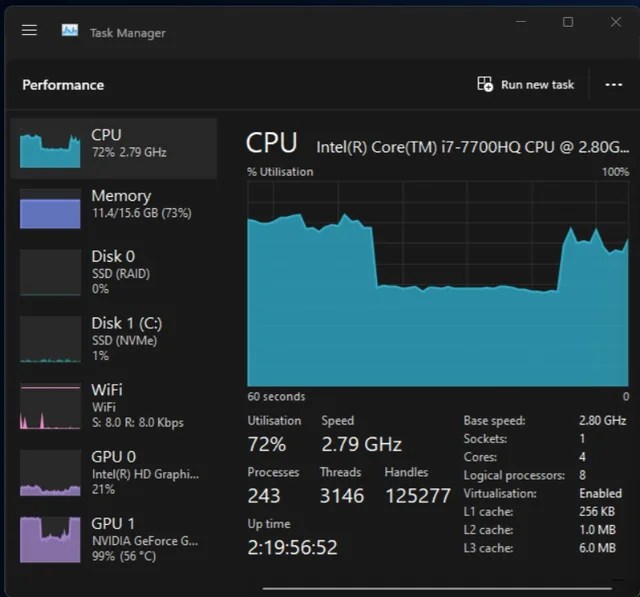Click the main CPU utilisation graph
The image size is (640, 597).
[438, 284]
